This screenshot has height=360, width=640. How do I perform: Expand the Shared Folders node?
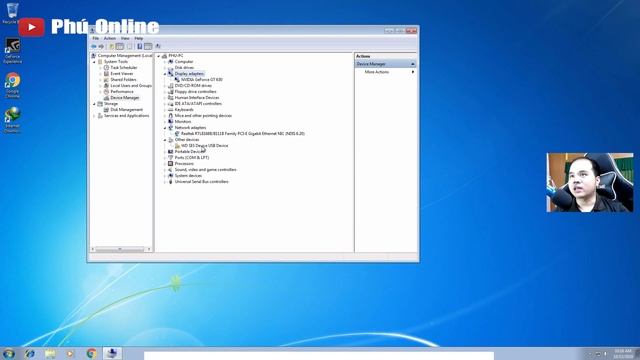pyautogui.click(x=100, y=80)
